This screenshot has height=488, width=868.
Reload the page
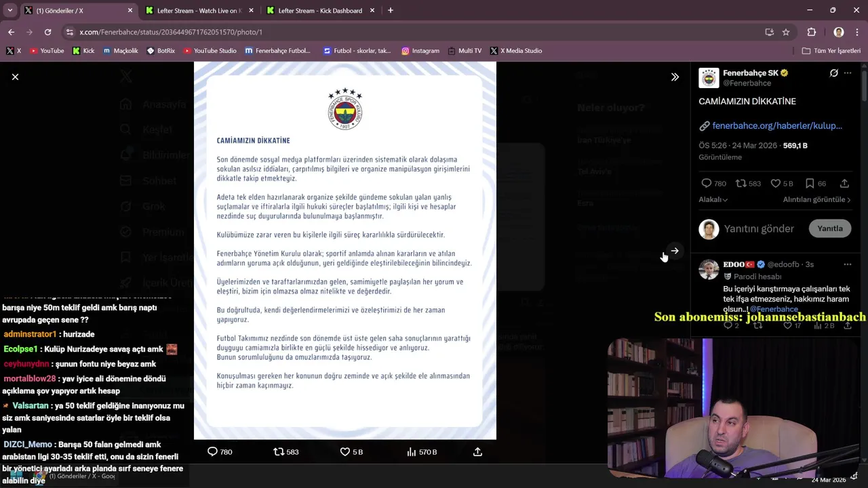tap(47, 32)
